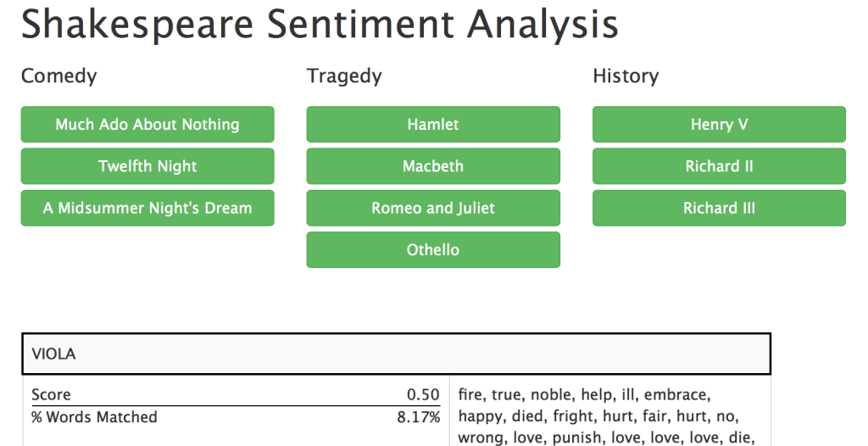This screenshot has height=446, width=868.
Task: Click the Comedy category heading
Action: [x=58, y=76]
